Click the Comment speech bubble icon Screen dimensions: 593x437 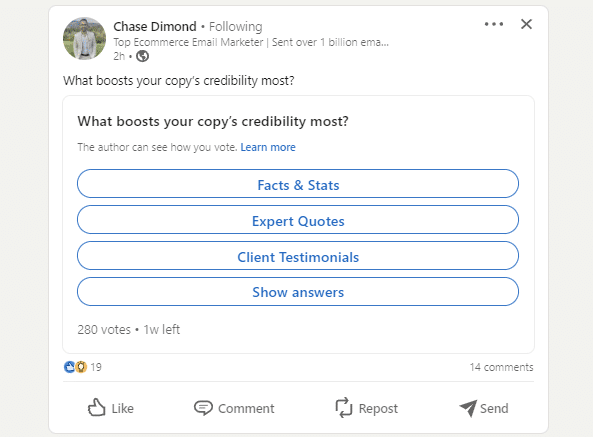(x=203, y=408)
